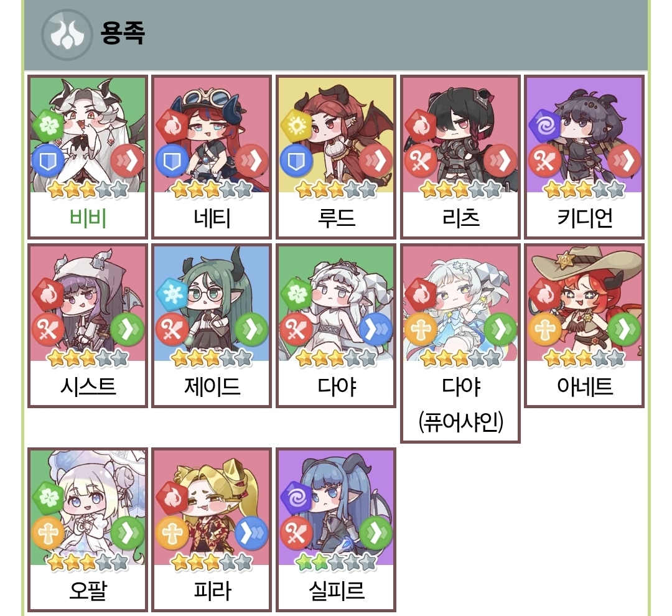The height and width of the screenshot is (616, 672).
Task: Click the red crossed-swords icon on 리츠 card
Action: [x=421, y=161]
